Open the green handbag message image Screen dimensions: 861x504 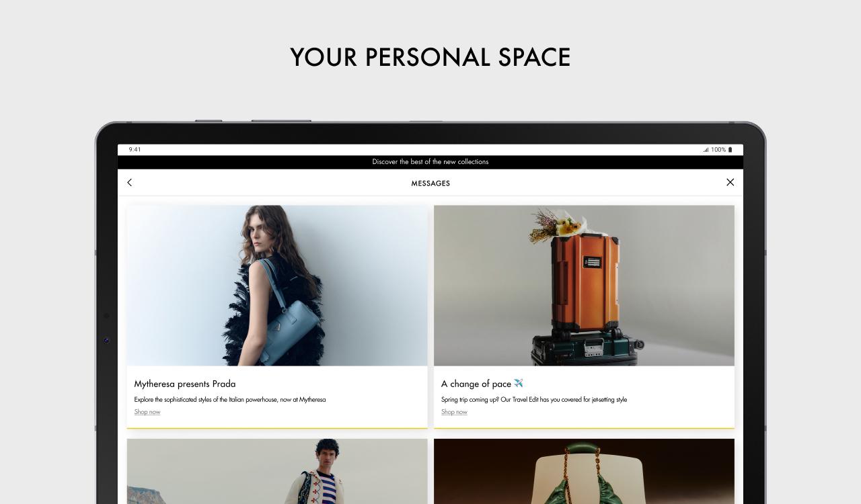point(584,471)
